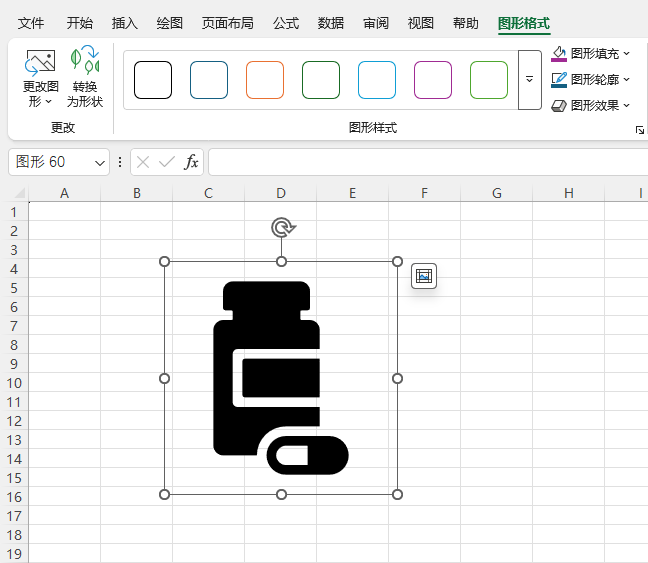The image size is (648, 563).
Task: Click inside the formula bar input
Action: (428, 162)
